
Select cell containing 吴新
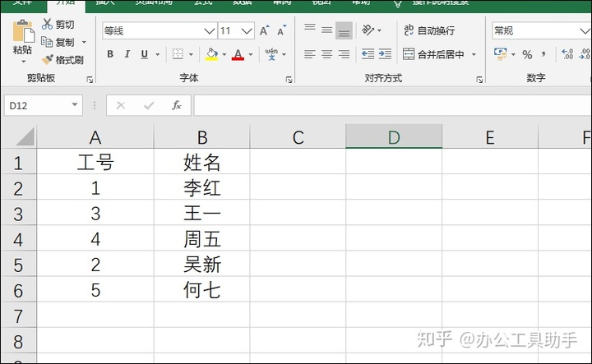coord(202,265)
